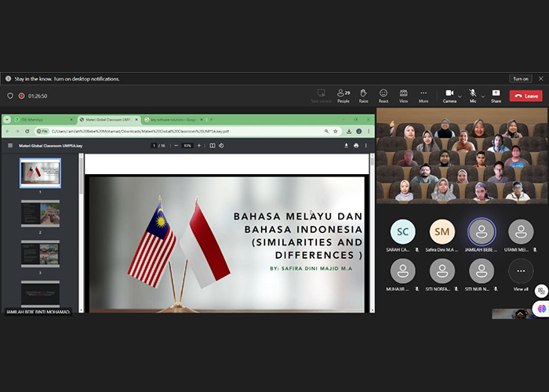Print the PDF document
The width and height of the screenshot is (549, 392).
[x=356, y=146]
